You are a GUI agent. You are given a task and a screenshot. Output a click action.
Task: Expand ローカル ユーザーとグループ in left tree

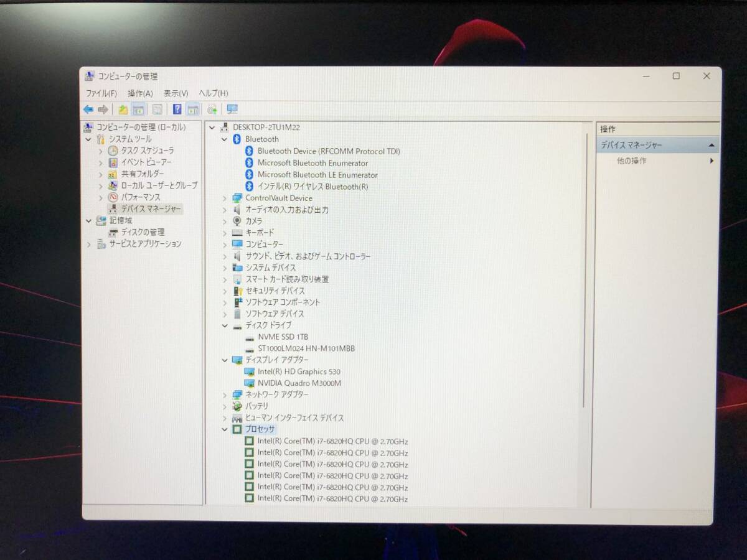tap(100, 185)
